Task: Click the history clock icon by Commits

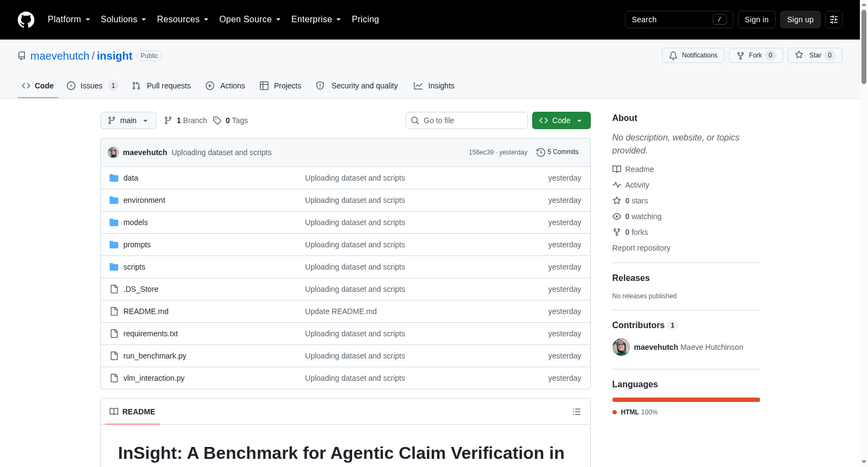Action: coord(541,152)
